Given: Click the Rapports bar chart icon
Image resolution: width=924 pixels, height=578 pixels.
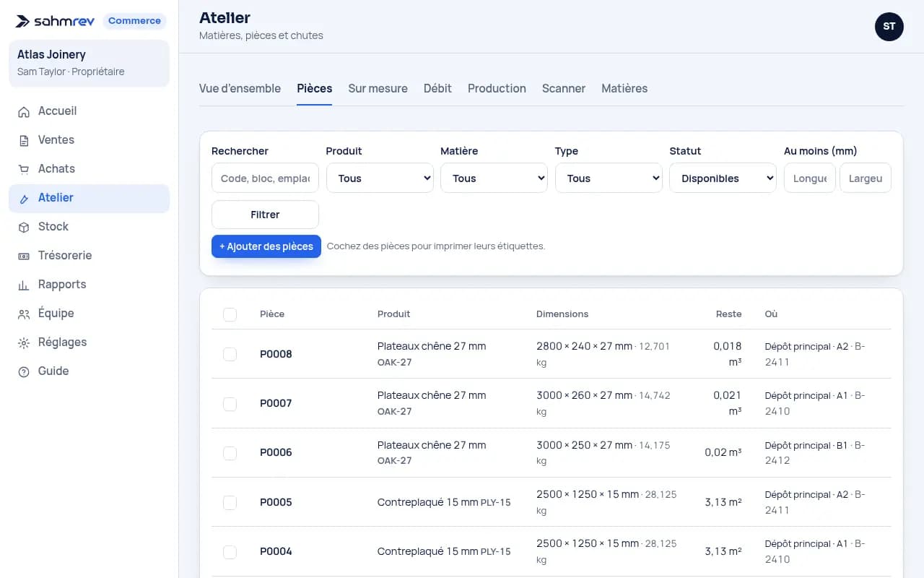Looking at the screenshot, I should 24,285.
